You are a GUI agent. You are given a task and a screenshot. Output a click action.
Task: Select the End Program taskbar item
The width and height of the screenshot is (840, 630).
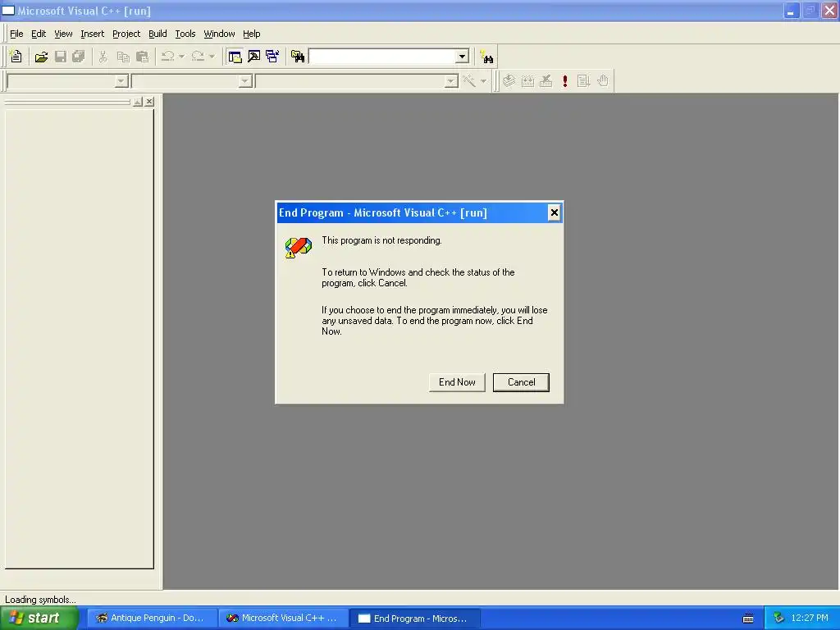pyautogui.click(x=414, y=619)
